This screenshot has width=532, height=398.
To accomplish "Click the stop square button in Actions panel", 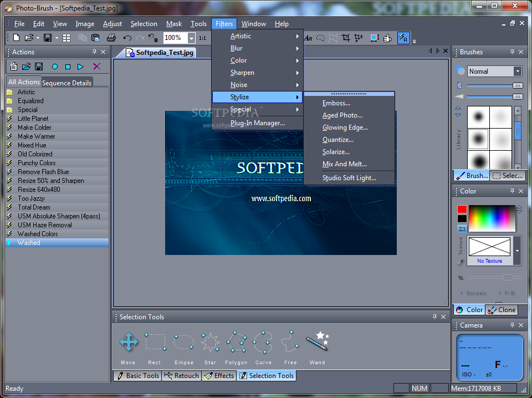I will pyautogui.click(x=68, y=67).
